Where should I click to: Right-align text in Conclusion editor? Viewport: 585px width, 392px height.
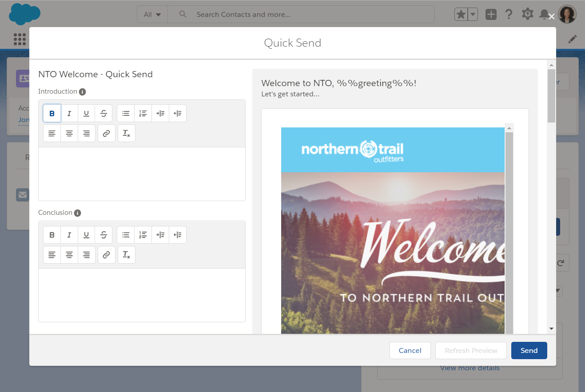[87, 255]
